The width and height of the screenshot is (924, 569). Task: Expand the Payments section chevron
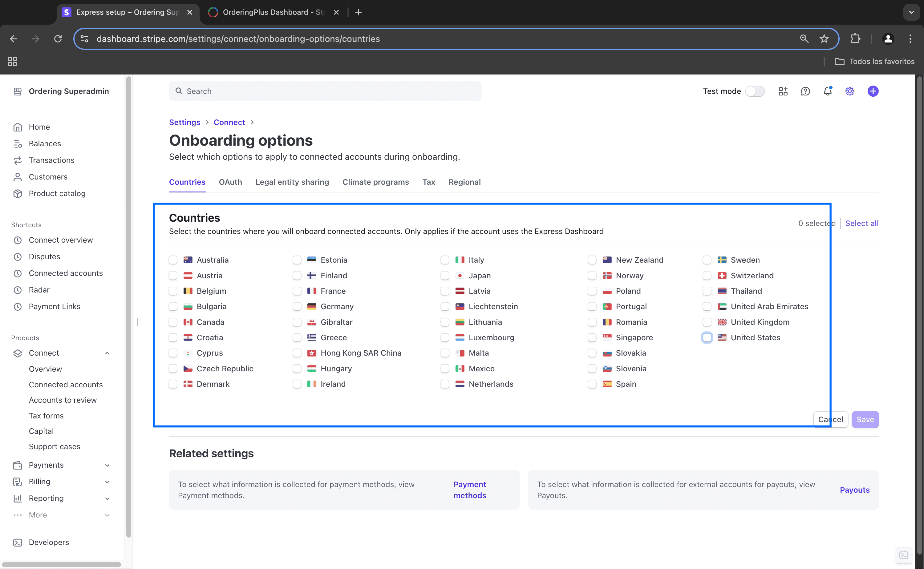107,465
